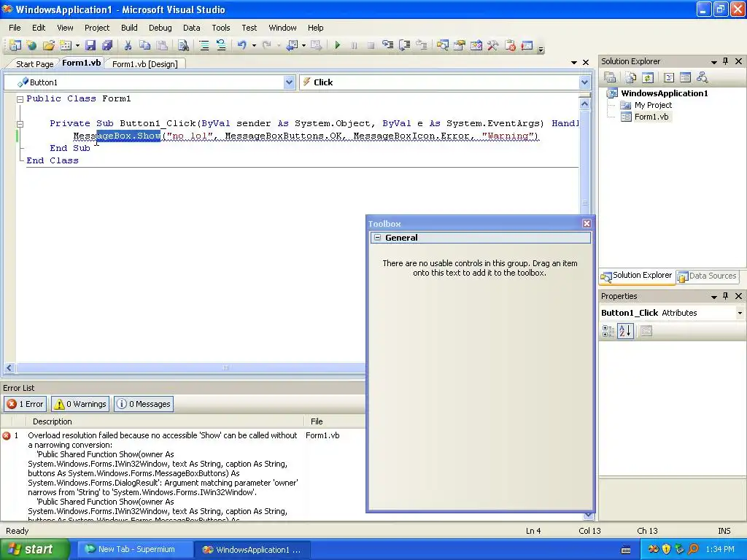Click the code editor horizontal scrollbar thumb

225,367
